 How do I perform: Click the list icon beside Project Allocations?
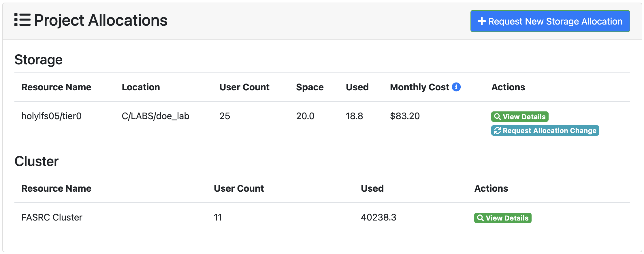point(22,20)
